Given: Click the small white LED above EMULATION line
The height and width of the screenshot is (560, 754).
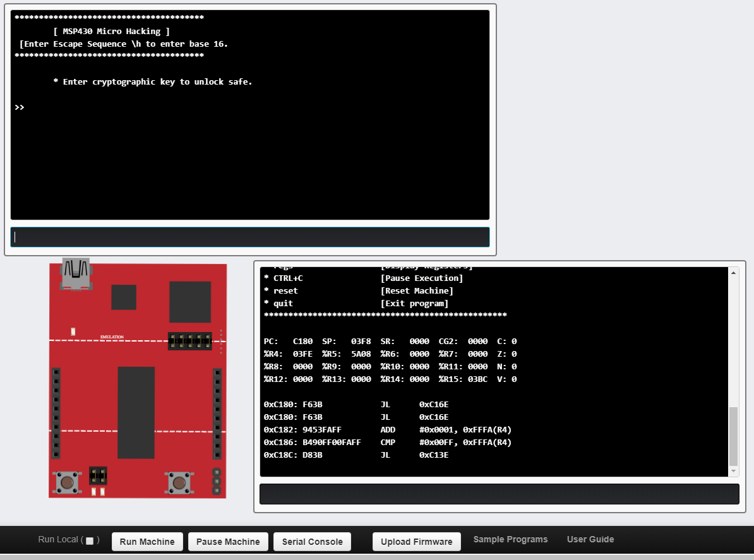Looking at the screenshot, I should pyautogui.click(x=73, y=331).
